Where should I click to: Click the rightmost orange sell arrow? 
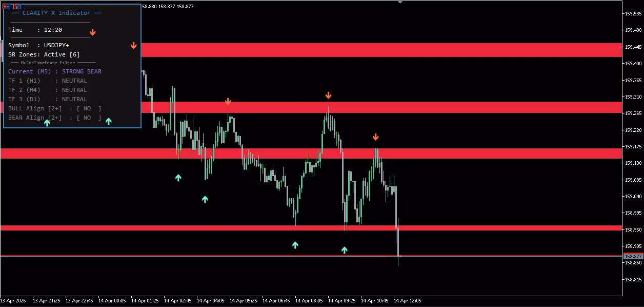pos(375,137)
